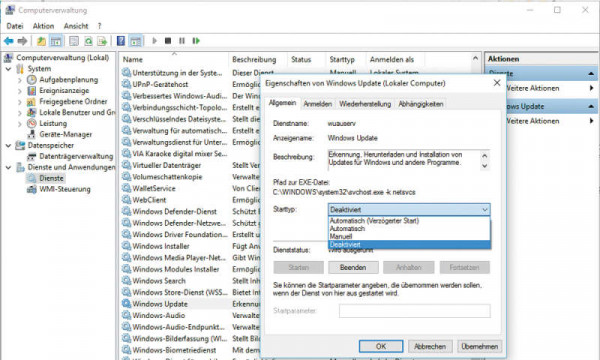The height and width of the screenshot is (360, 600).
Task: Select the Windows Update service row
Action: pos(191,304)
